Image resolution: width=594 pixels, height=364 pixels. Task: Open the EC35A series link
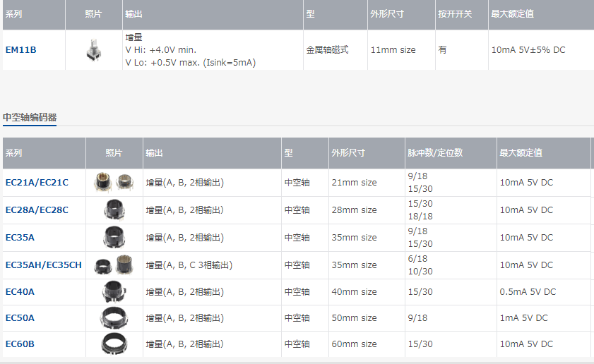coord(20,238)
